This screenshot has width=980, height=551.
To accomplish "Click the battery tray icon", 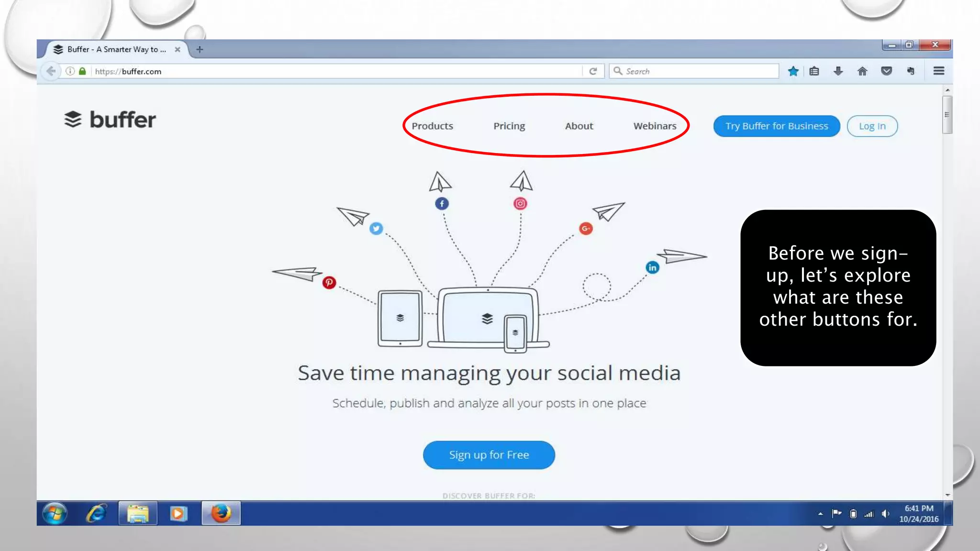I will (x=853, y=514).
